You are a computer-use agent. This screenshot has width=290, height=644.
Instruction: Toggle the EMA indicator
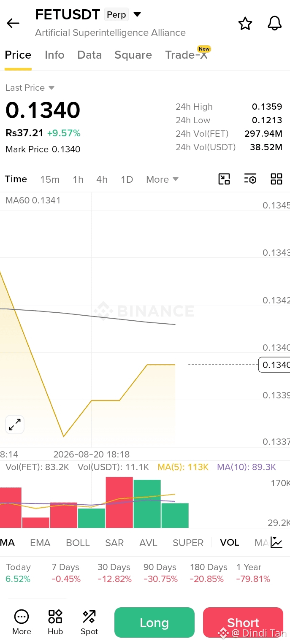coord(40,543)
